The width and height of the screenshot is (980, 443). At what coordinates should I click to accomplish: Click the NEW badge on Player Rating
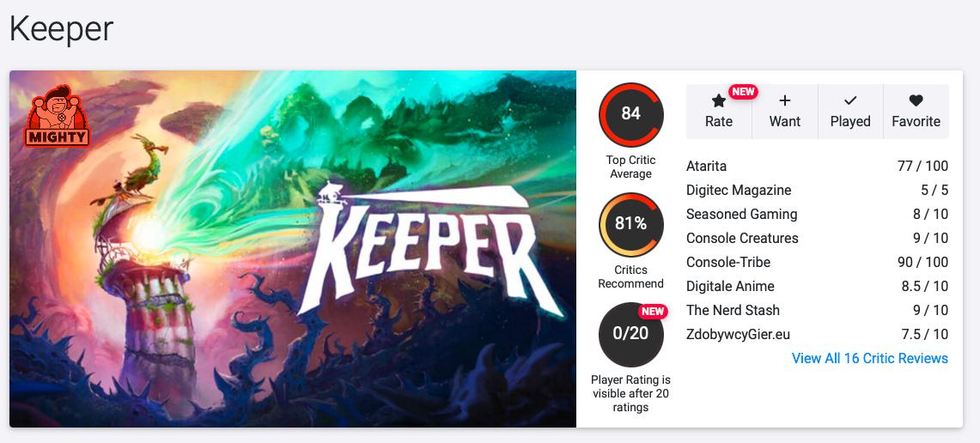[653, 311]
